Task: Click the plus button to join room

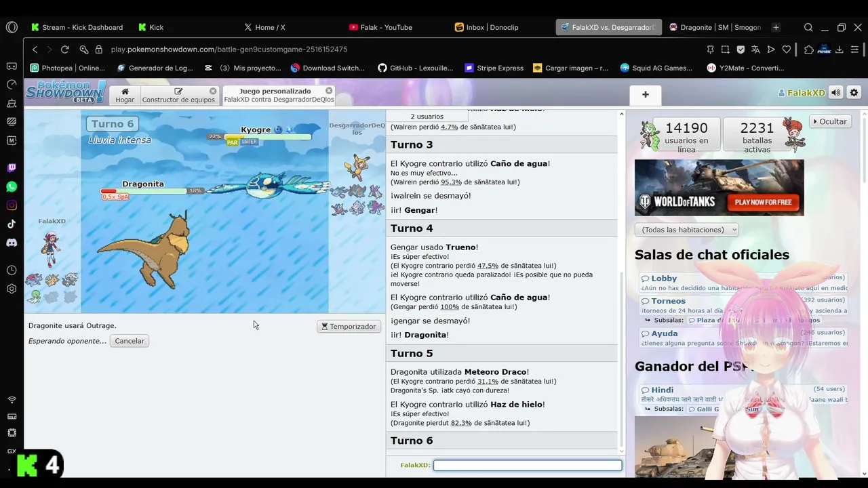Action: [x=645, y=95]
